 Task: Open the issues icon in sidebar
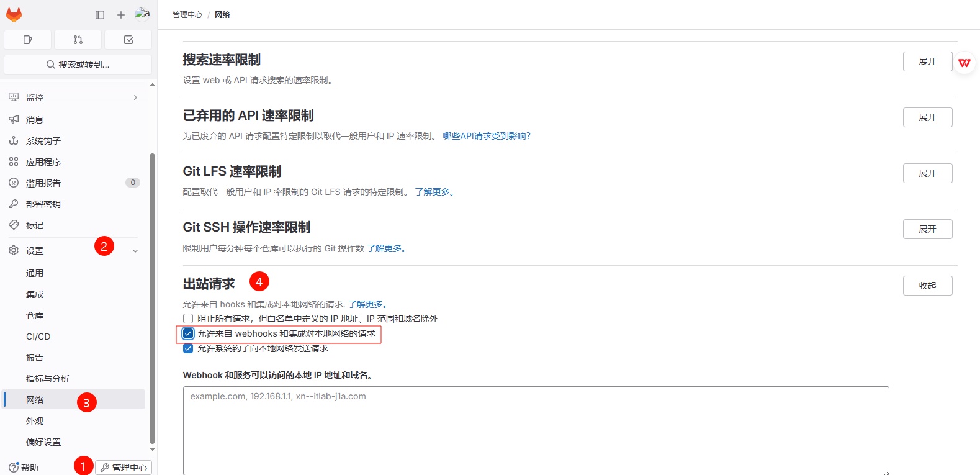(28, 40)
